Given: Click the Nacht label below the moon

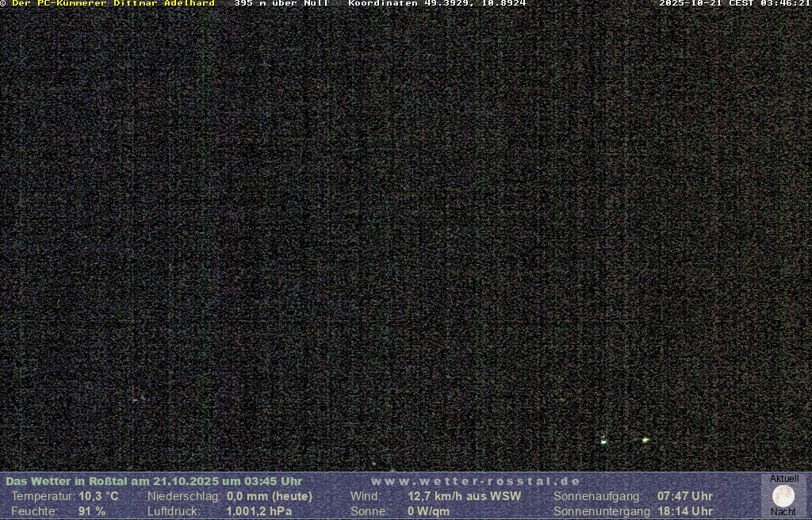Looking at the screenshot, I should (783, 512).
